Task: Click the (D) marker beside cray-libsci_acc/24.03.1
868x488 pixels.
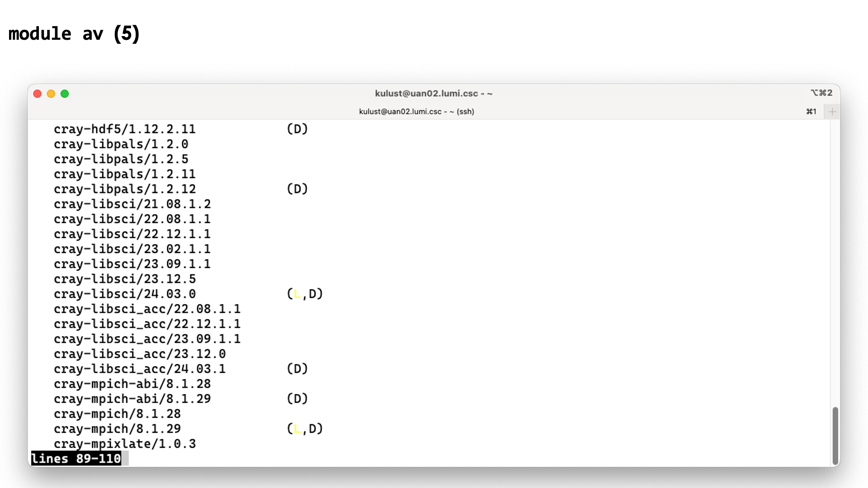Action: coord(297,369)
